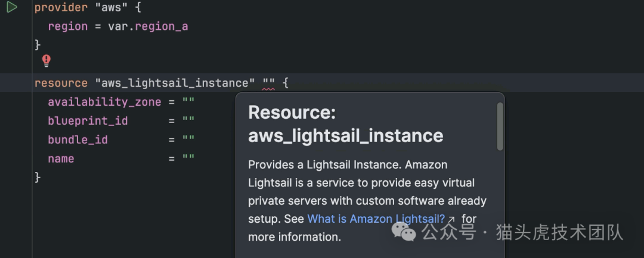The width and height of the screenshot is (644, 258).
Task: Open the "What is Amazon Lightsail?" link
Action: (376, 219)
